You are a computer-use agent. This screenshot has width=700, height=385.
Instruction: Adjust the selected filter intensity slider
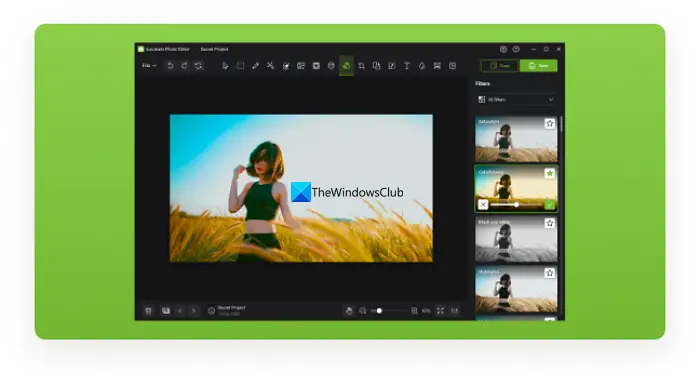click(x=516, y=205)
